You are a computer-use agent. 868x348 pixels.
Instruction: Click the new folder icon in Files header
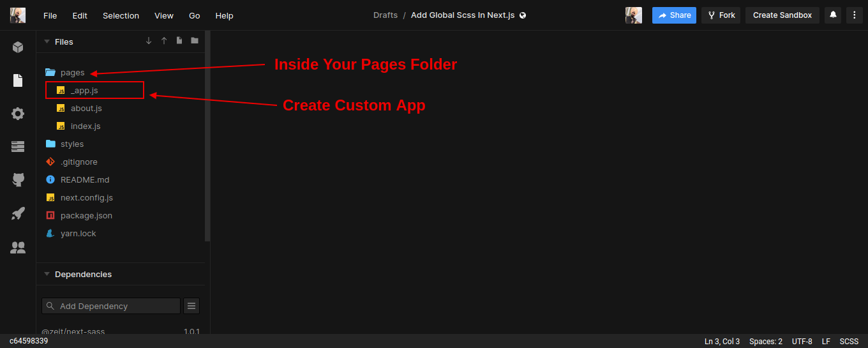[x=195, y=41]
